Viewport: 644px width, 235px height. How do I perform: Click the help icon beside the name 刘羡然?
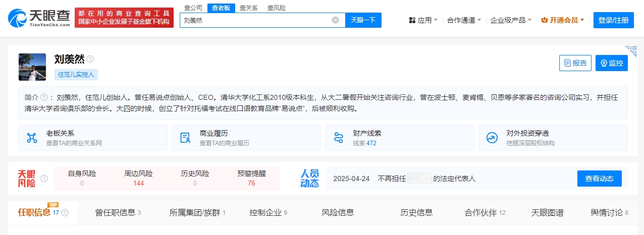[x=90, y=59]
